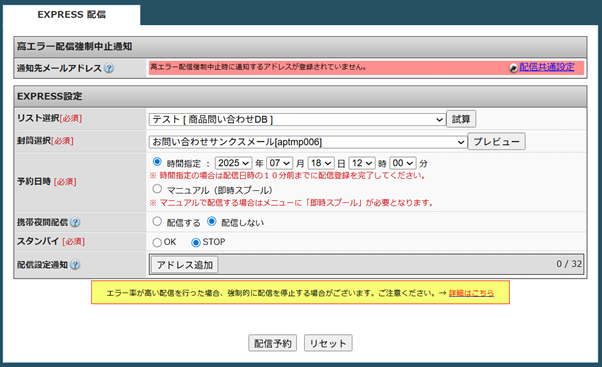Open the 配信共通設定 link
Screen dimensions: 602x367
point(547,67)
